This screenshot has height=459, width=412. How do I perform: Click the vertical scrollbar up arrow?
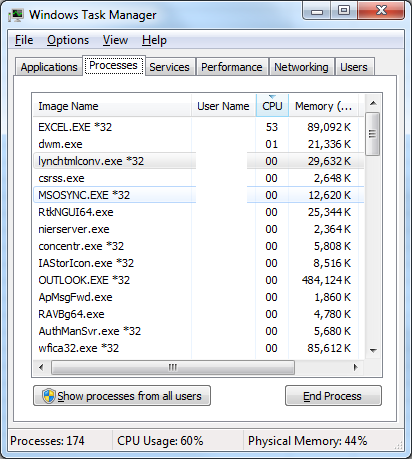pos(373,103)
